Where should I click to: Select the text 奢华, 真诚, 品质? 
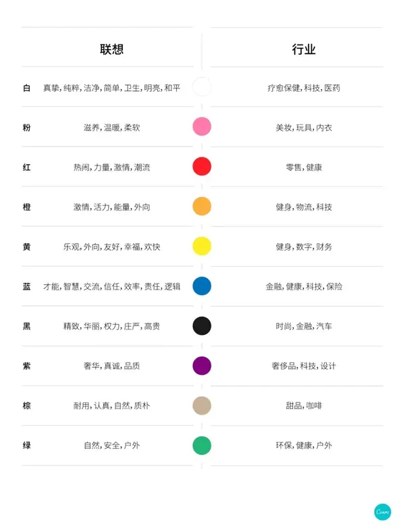(x=111, y=366)
